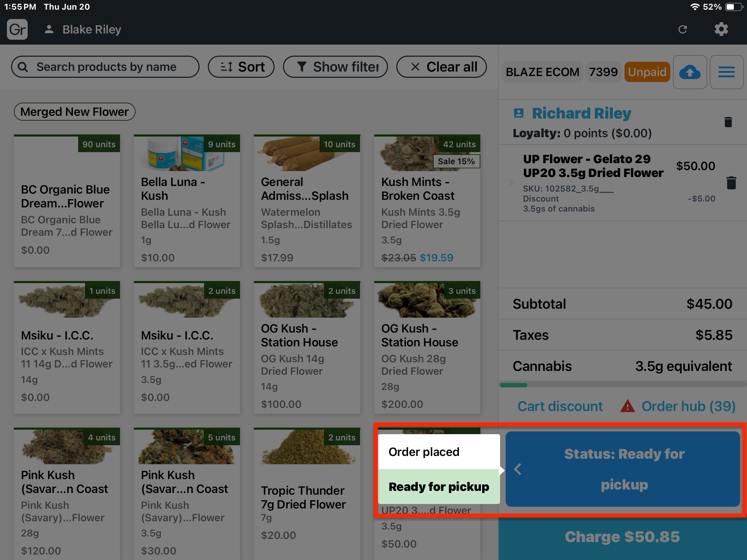Delete customer Richard Riley with trash icon
Image resolution: width=747 pixels, height=560 pixels.
(728, 122)
